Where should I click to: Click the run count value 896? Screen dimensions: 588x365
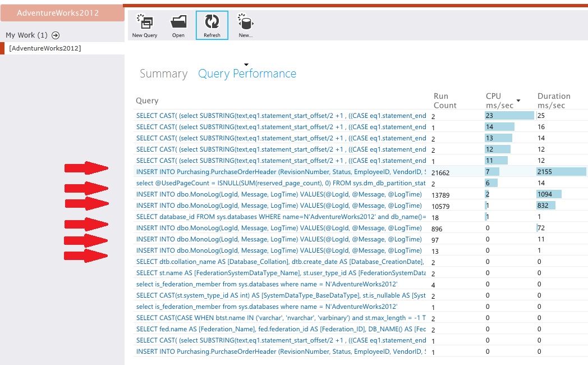(x=437, y=229)
